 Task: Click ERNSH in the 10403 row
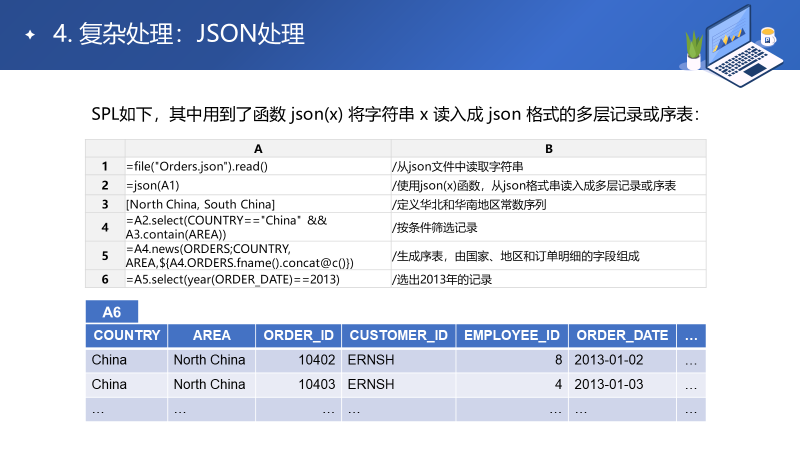pos(398,384)
